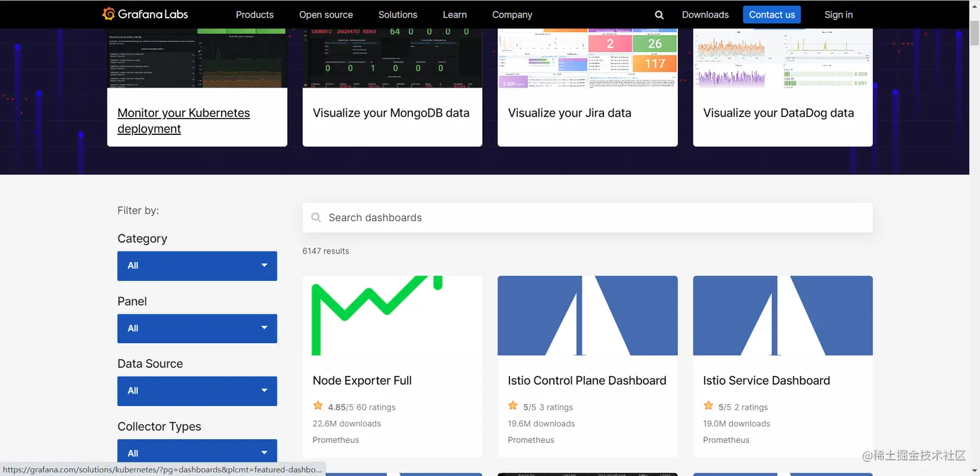Click the magnifier icon in Search dashboards field

[316, 218]
